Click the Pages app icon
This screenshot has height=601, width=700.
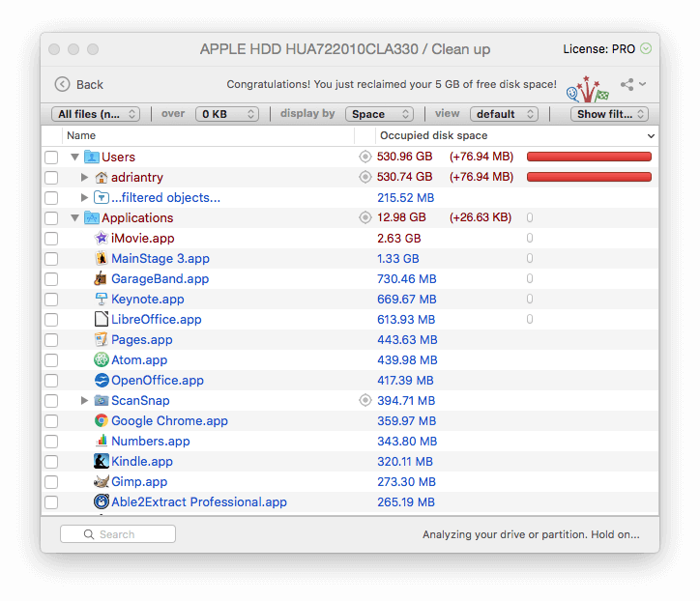pyautogui.click(x=102, y=339)
